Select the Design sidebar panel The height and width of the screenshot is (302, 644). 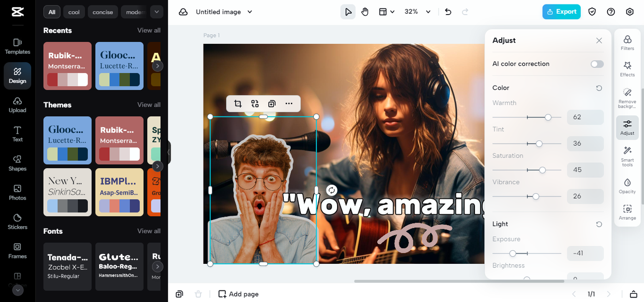pyautogui.click(x=18, y=75)
